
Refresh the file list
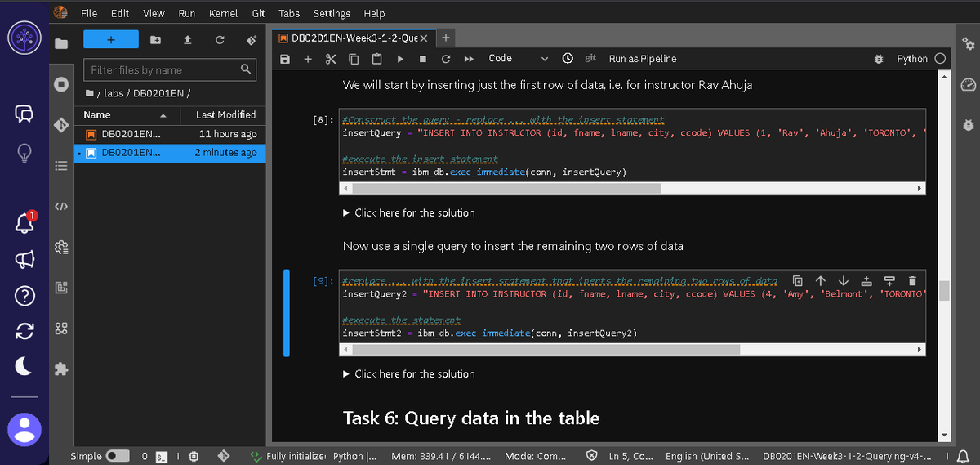coord(219,40)
